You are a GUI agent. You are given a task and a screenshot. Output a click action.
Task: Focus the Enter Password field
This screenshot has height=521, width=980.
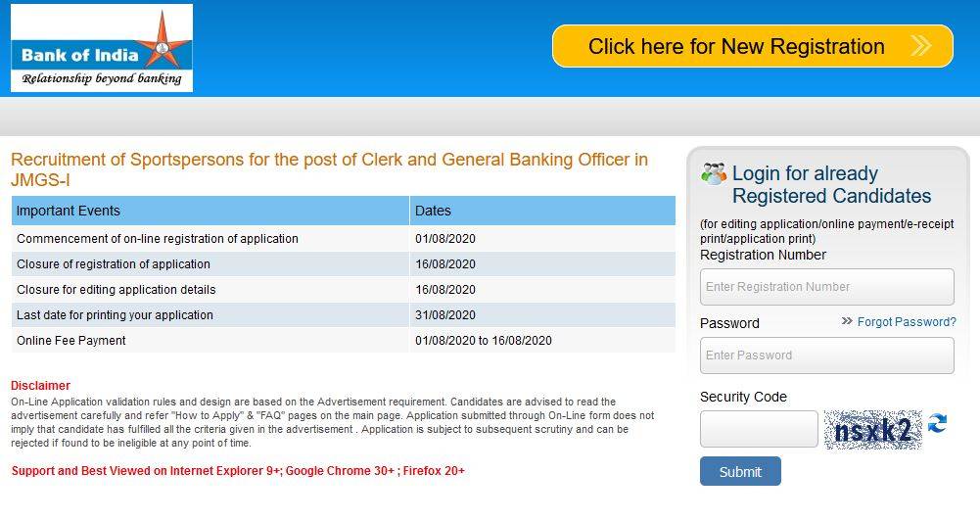(827, 355)
